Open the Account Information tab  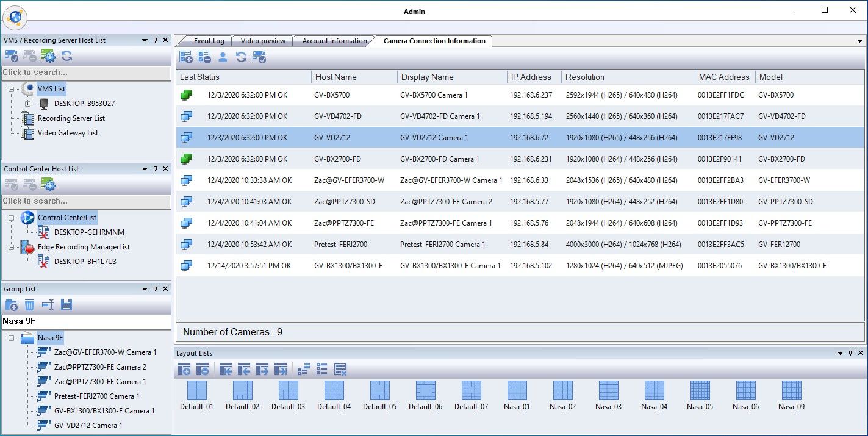tap(334, 41)
